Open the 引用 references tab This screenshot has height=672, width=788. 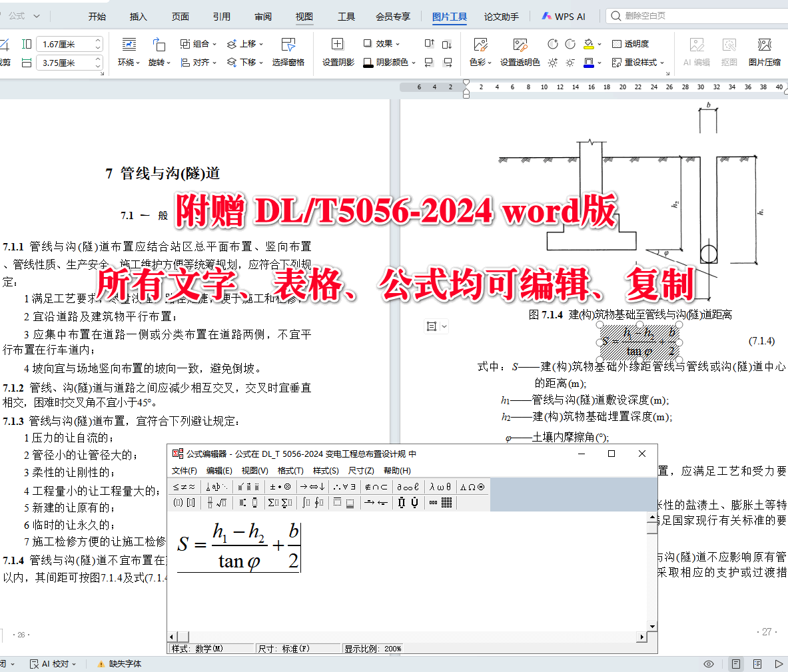click(222, 17)
